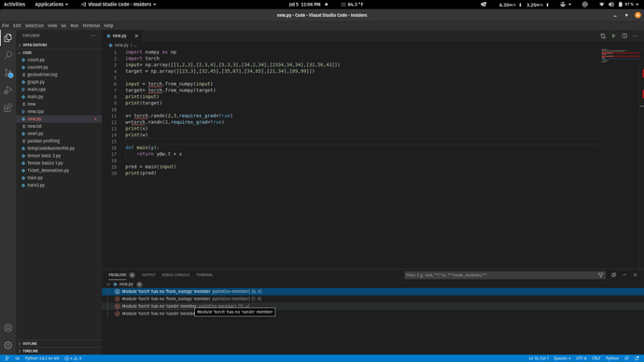
Task: Open main.cpp in Explorer
Action: (36, 90)
